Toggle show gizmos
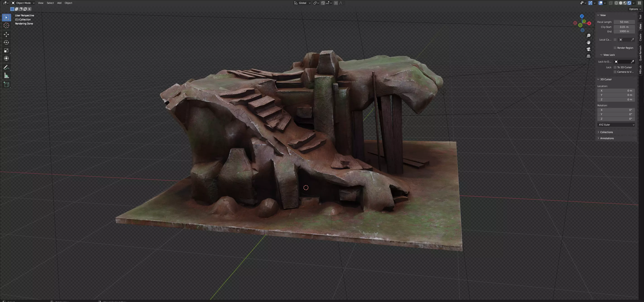Image resolution: width=644 pixels, height=302 pixels. (591, 3)
